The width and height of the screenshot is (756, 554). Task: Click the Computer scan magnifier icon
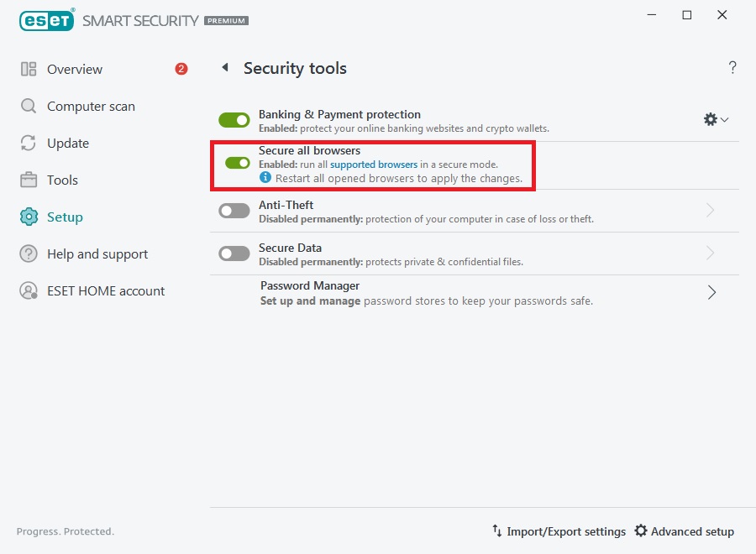pos(29,107)
